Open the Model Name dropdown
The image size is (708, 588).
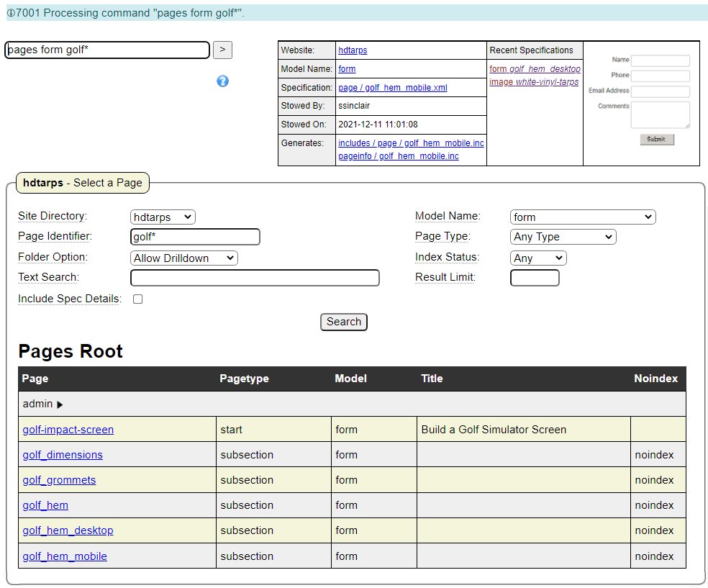(x=583, y=217)
